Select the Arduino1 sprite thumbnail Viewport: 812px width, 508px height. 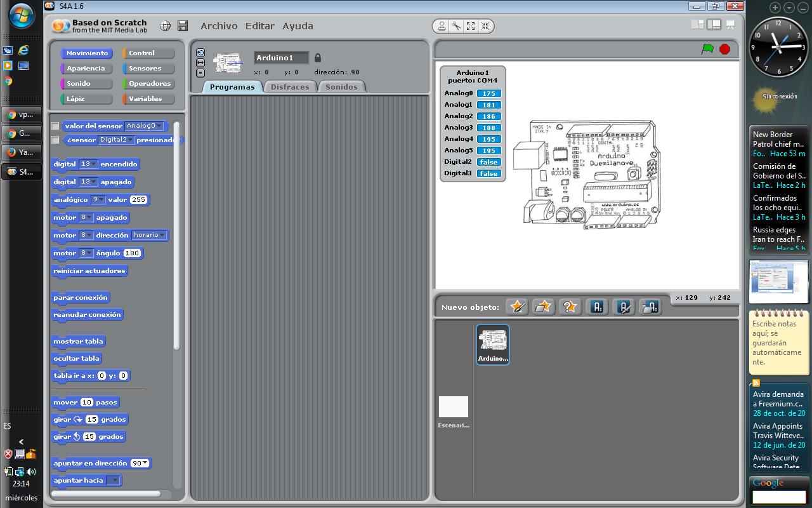[x=492, y=343]
